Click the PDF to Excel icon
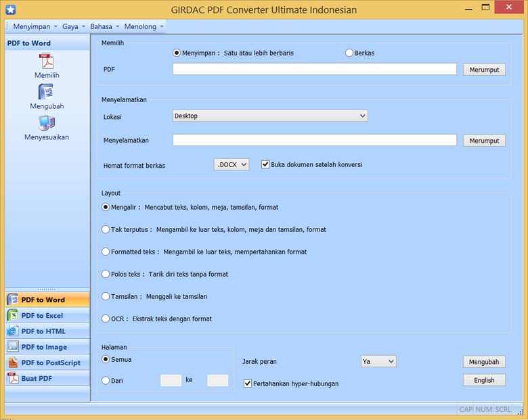 tap(13, 315)
